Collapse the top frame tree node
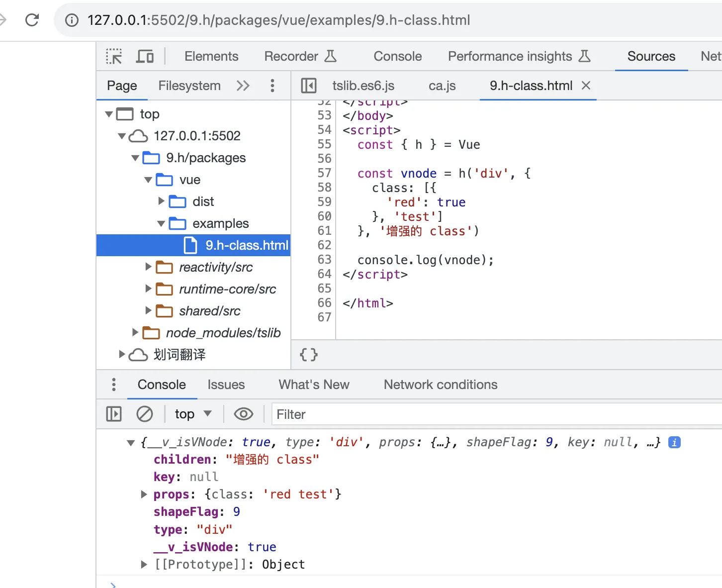This screenshot has width=722, height=588. tap(109, 114)
